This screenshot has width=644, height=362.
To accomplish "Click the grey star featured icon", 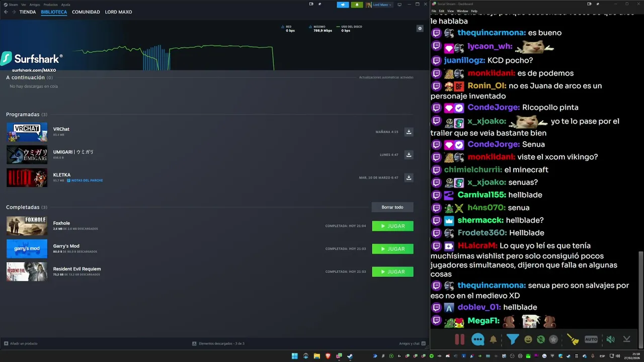I will pyautogui.click(x=553, y=339).
